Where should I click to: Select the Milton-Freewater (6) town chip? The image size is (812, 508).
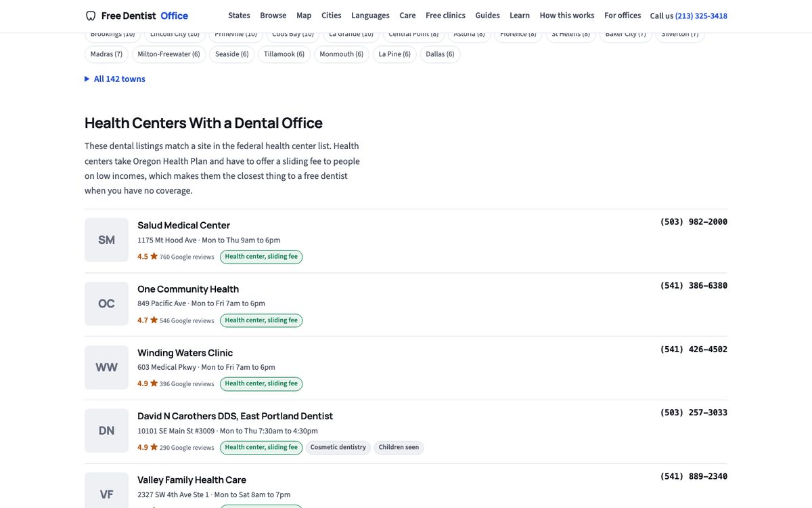coord(169,54)
